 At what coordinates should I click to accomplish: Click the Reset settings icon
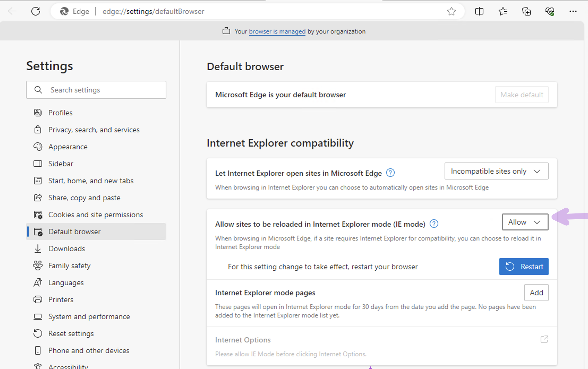tap(38, 333)
